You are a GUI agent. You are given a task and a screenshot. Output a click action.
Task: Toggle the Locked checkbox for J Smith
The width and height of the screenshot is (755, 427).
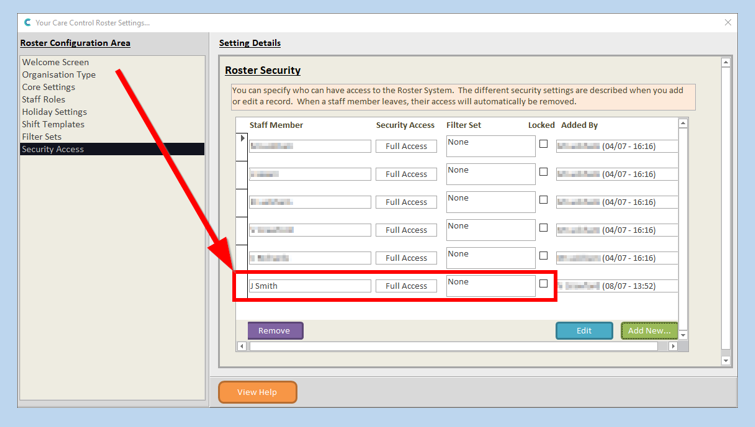[x=543, y=284]
